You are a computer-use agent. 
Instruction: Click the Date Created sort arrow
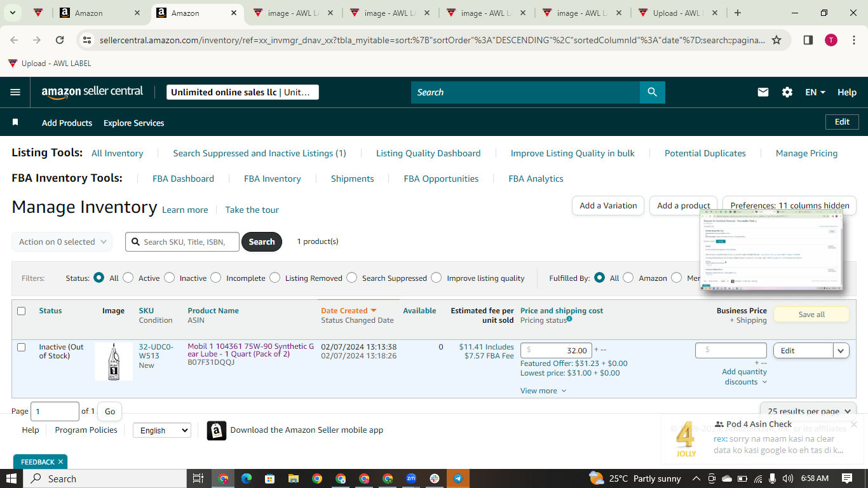point(374,311)
